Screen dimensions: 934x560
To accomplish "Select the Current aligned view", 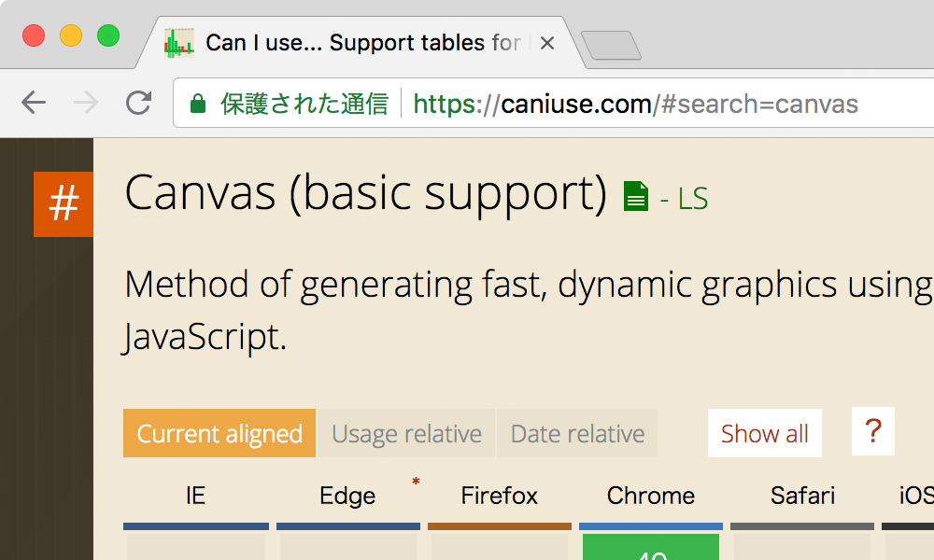I will point(219,433).
